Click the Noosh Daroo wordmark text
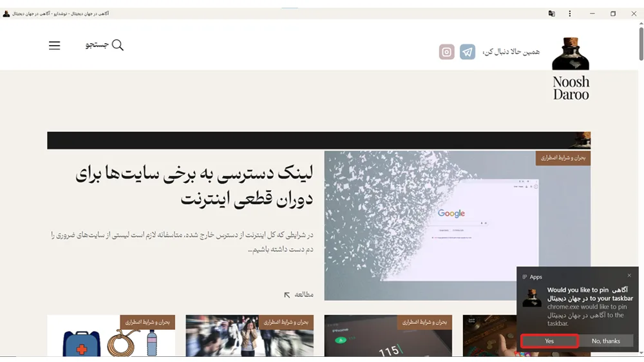 571,88
